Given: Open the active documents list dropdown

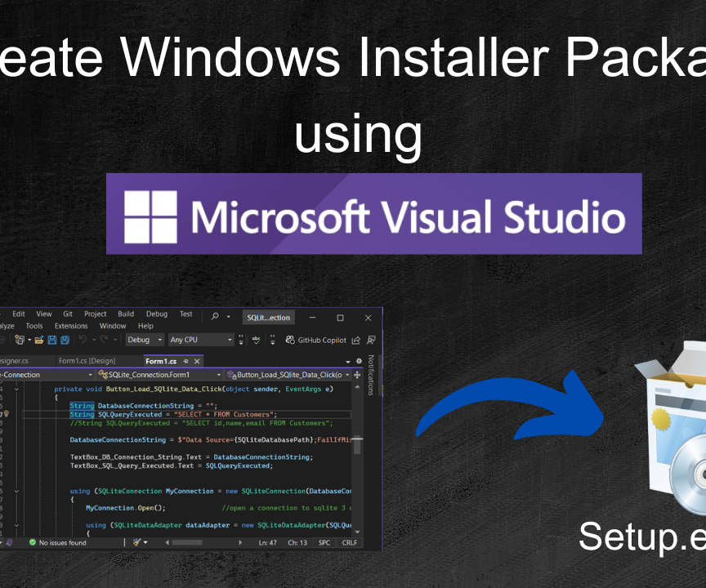Looking at the screenshot, I should tap(347, 362).
